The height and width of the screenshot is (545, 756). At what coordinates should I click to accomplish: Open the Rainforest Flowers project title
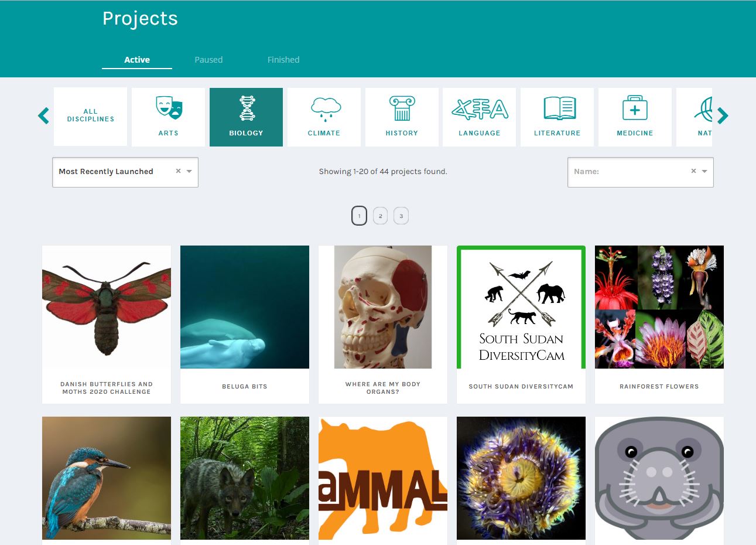pyautogui.click(x=659, y=387)
